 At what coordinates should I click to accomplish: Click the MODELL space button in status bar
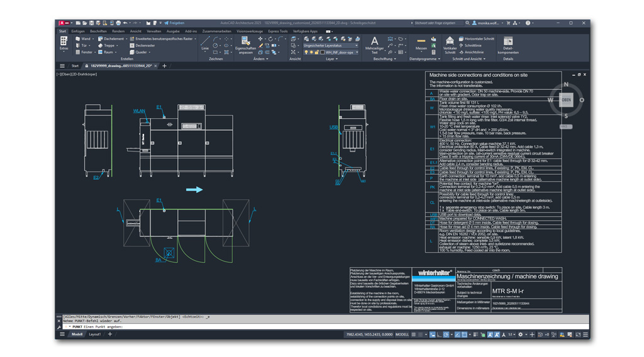402,334
